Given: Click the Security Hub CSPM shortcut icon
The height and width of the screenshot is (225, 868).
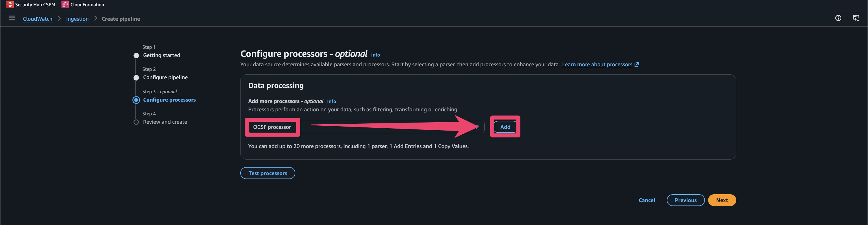Looking at the screenshot, I should pos(10,4).
